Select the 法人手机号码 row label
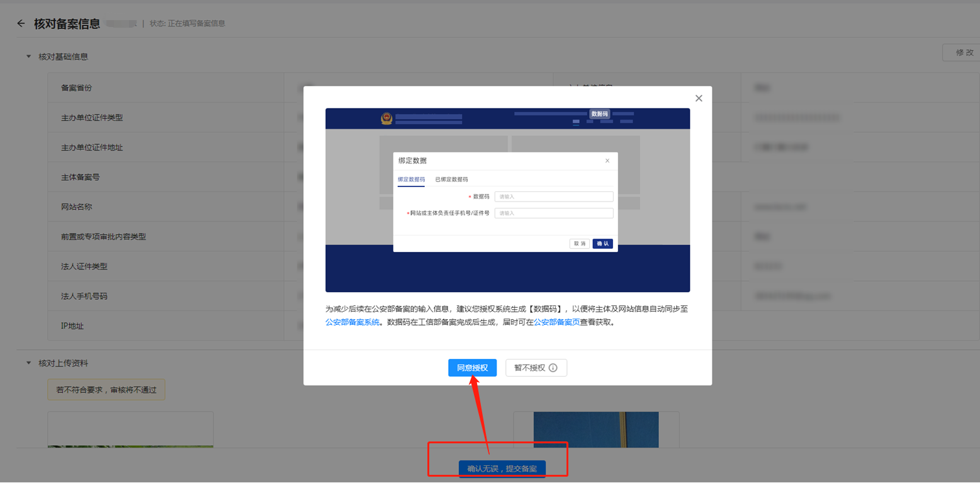Screen dimensions: 980x483 (x=84, y=296)
